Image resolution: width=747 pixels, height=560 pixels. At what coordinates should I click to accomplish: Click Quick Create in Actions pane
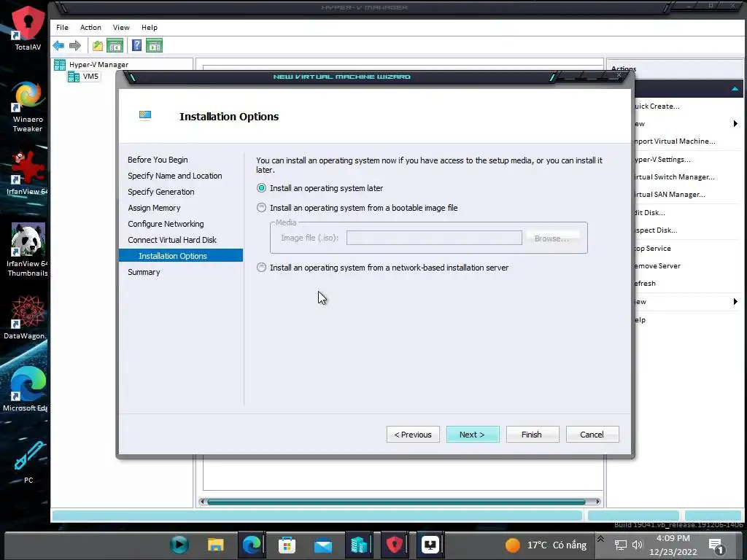[x=657, y=106]
